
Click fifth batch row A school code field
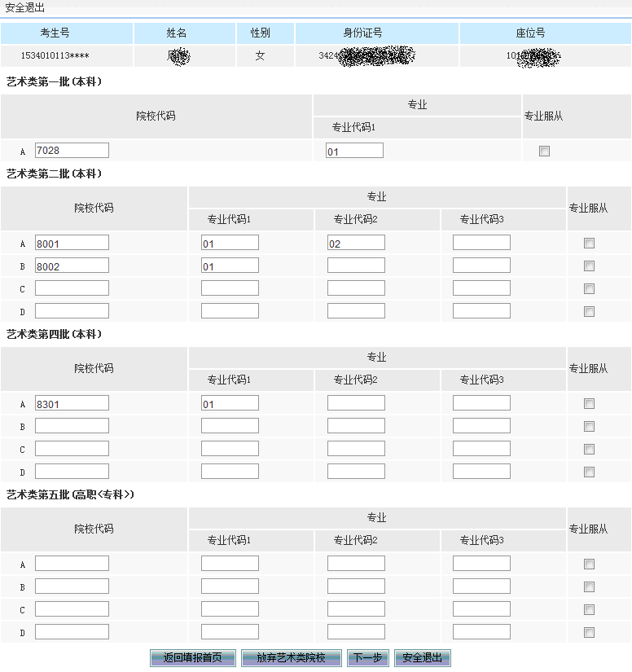click(72, 563)
